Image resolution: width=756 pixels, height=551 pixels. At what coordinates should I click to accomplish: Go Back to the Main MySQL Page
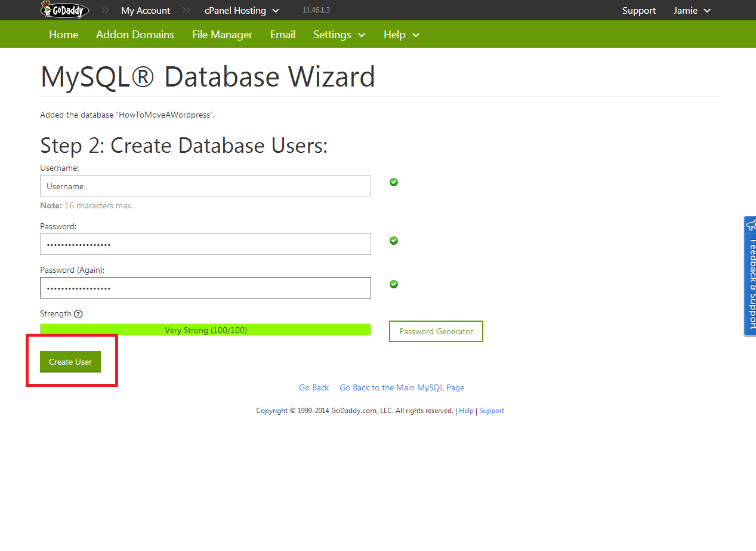pyautogui.click(x=402, y=387)
